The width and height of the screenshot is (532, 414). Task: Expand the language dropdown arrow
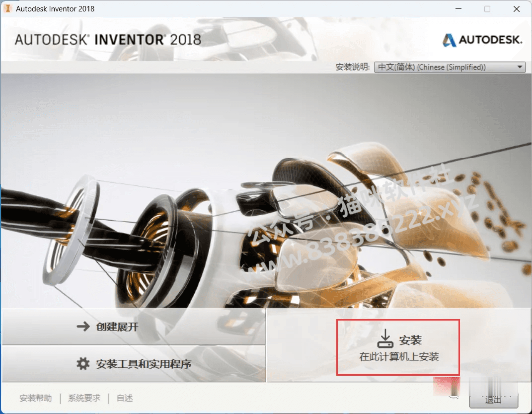point(520,67)
